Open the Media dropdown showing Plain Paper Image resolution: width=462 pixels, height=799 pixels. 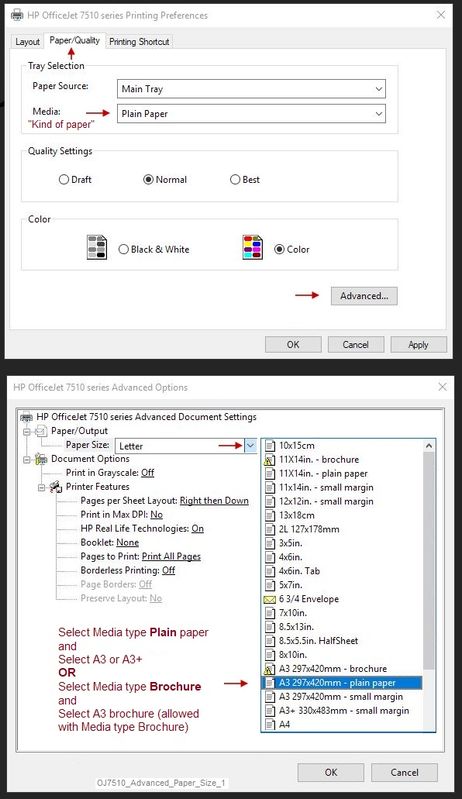(251, 114)
